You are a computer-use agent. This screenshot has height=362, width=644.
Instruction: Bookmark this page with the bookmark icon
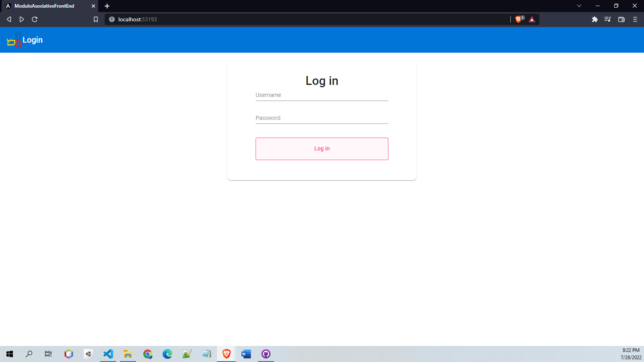tap(96, 19)
